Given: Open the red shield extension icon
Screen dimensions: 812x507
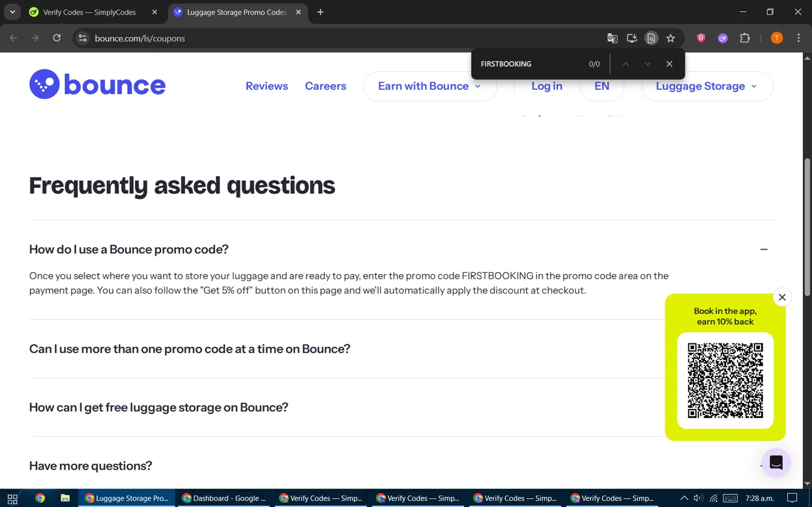Looking at the screenshot, I should tap(701, 38).
